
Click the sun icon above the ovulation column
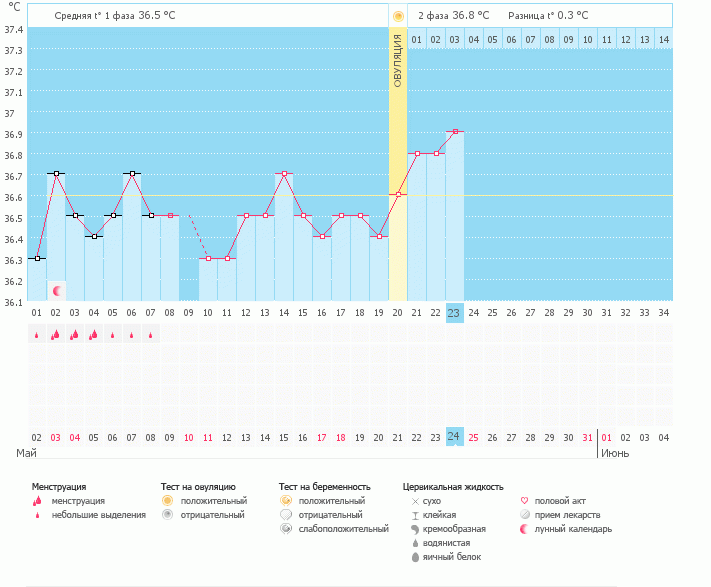(398, 16)
